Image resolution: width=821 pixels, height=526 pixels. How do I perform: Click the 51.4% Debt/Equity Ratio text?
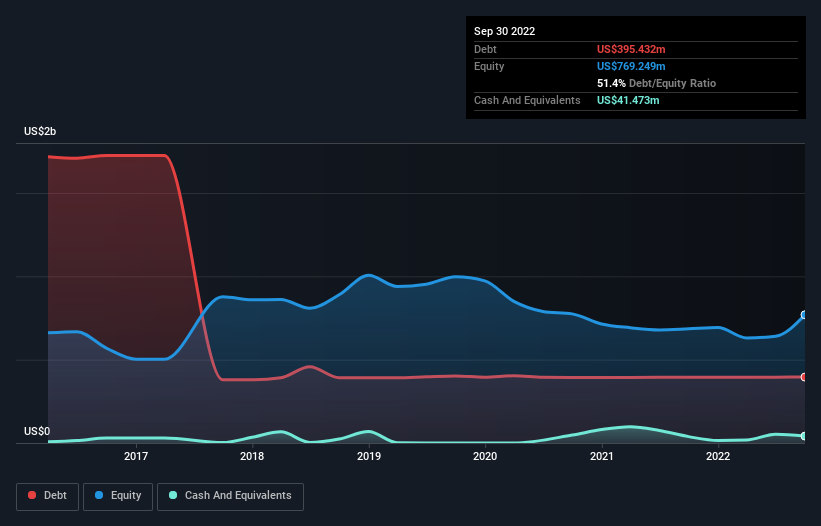[x=656, y=83]
